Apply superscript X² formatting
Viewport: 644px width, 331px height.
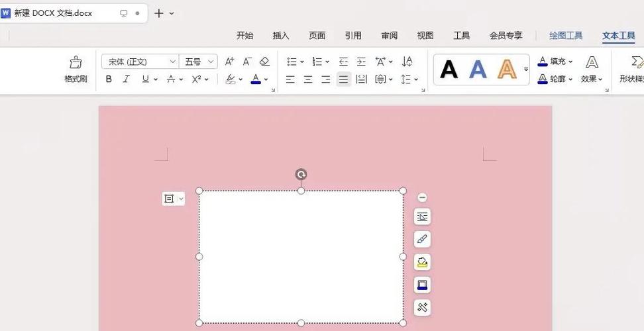[x=196, y=79]
